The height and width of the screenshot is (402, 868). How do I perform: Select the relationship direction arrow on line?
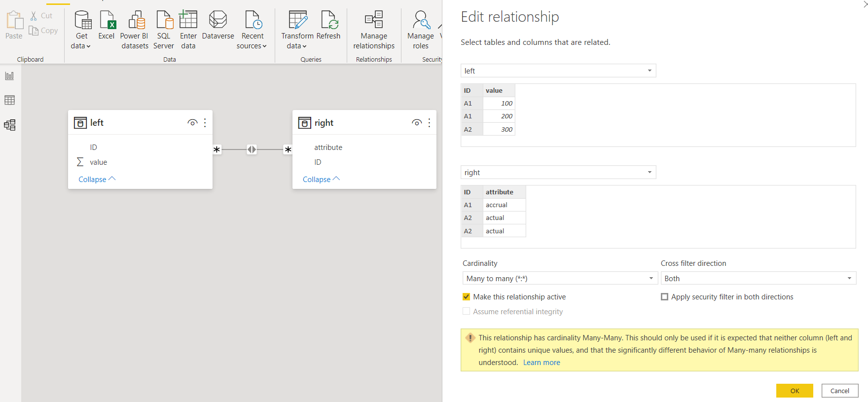(252, 149)
